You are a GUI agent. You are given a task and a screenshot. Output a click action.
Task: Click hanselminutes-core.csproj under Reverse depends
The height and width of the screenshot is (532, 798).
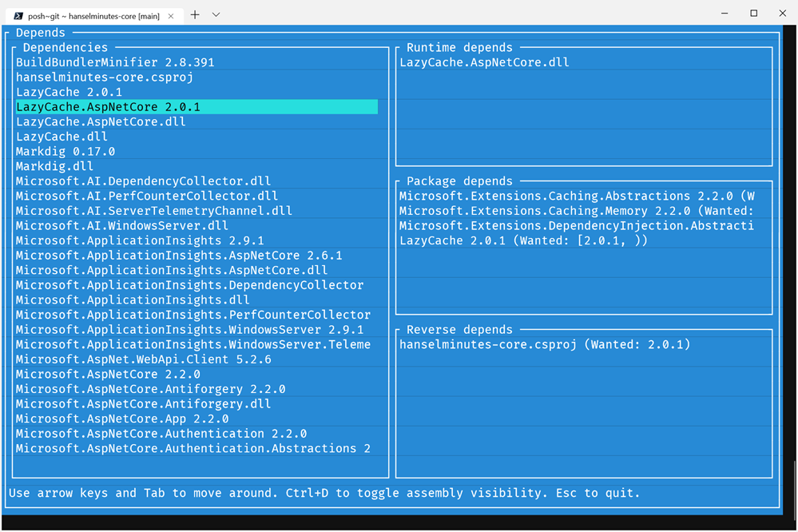(x=545, y=344)
